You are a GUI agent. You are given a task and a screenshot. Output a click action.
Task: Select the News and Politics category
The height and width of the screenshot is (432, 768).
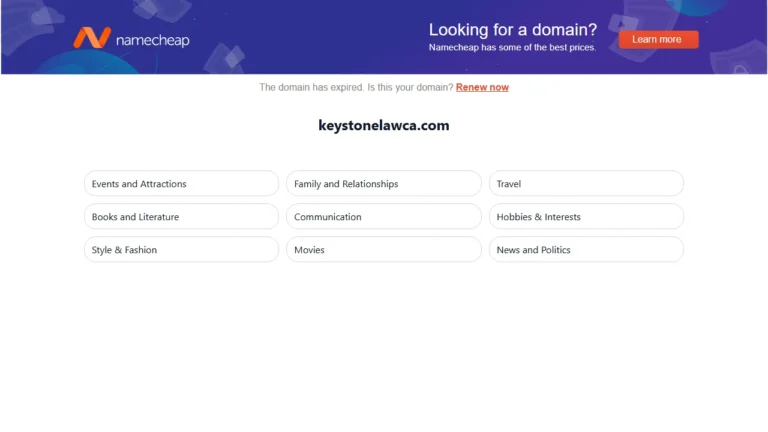586,250
